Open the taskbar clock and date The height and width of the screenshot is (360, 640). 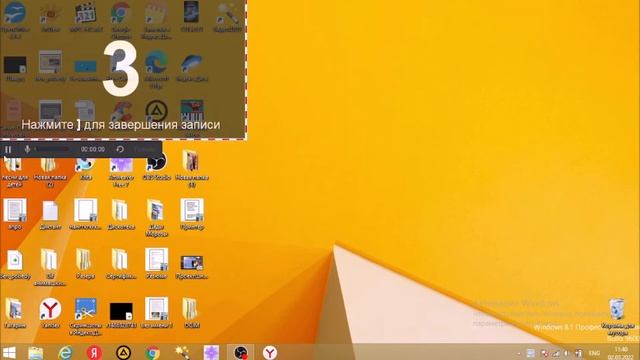[622, 353]
